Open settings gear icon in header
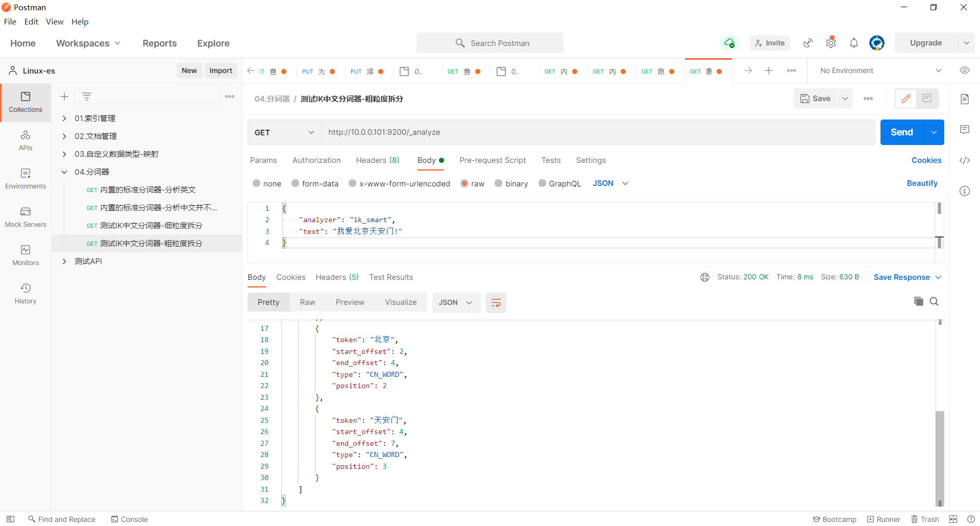This screenshot has width=980, height=526. point(831,43)
